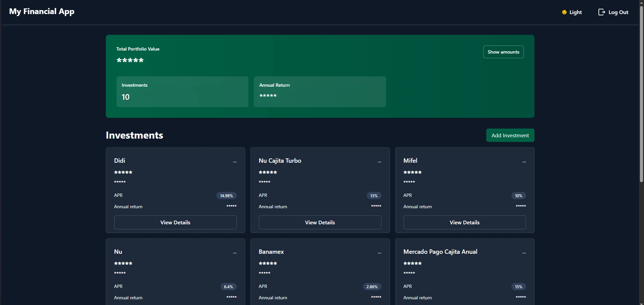Open the three-dot menu on Nu card
The image size is (644, 305).
[x=235, y=253]
